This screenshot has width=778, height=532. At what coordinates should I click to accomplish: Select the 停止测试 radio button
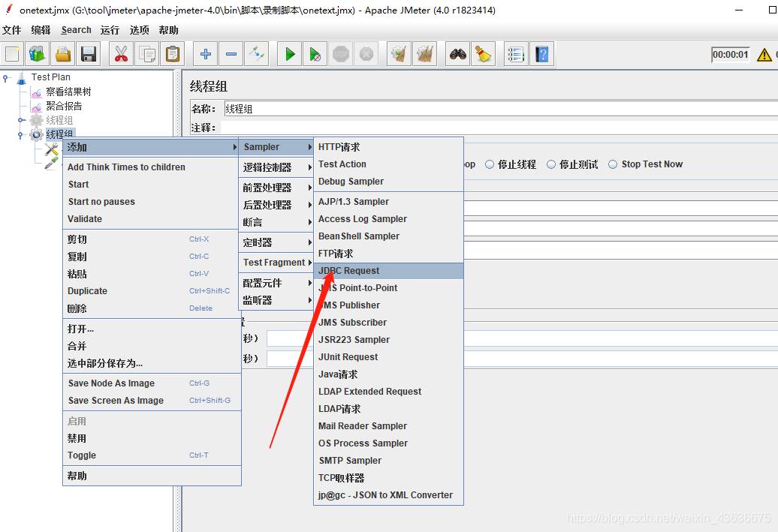[550, 164]
